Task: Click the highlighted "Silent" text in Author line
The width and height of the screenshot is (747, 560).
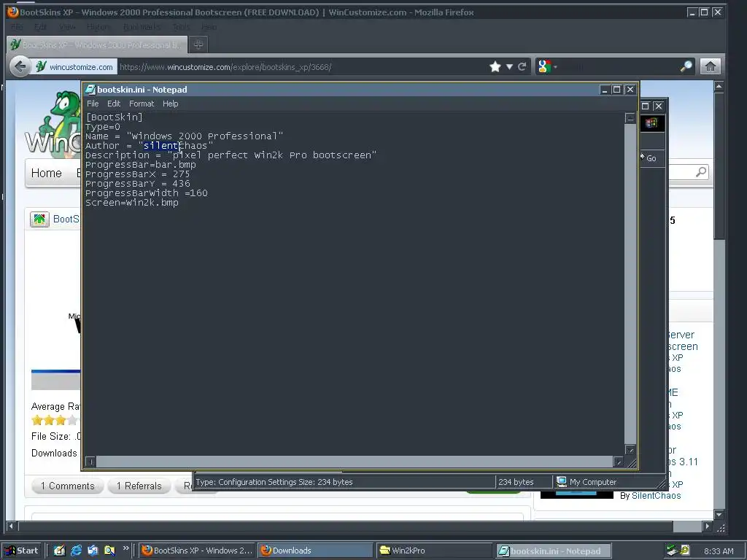Action: [x=161, y=146]
